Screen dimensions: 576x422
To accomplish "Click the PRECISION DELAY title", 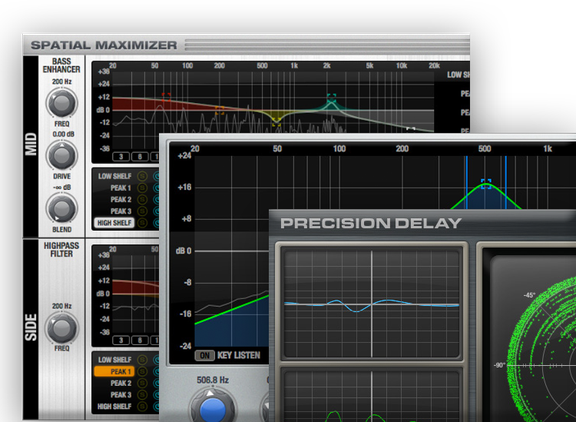I will [371, 223].
